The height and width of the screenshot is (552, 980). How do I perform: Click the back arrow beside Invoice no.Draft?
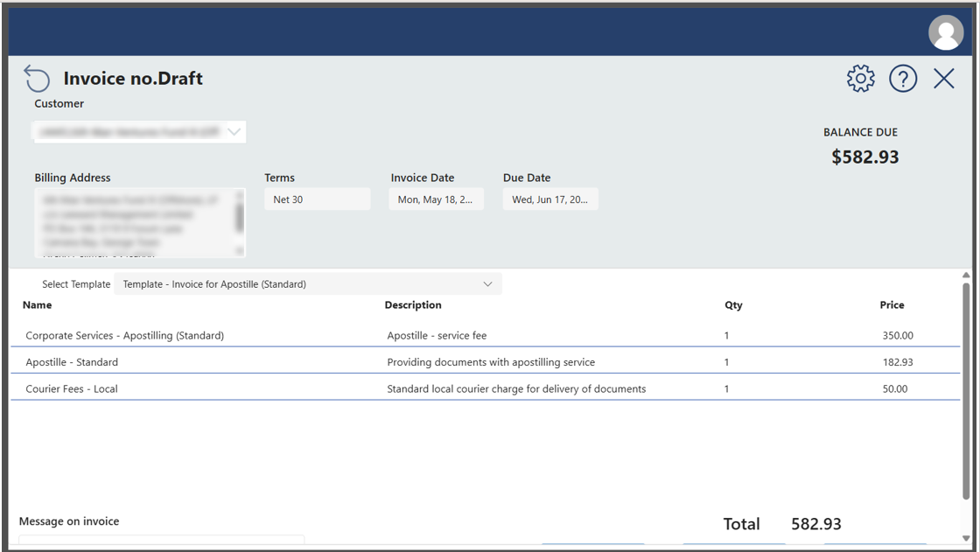coord(37,79)
